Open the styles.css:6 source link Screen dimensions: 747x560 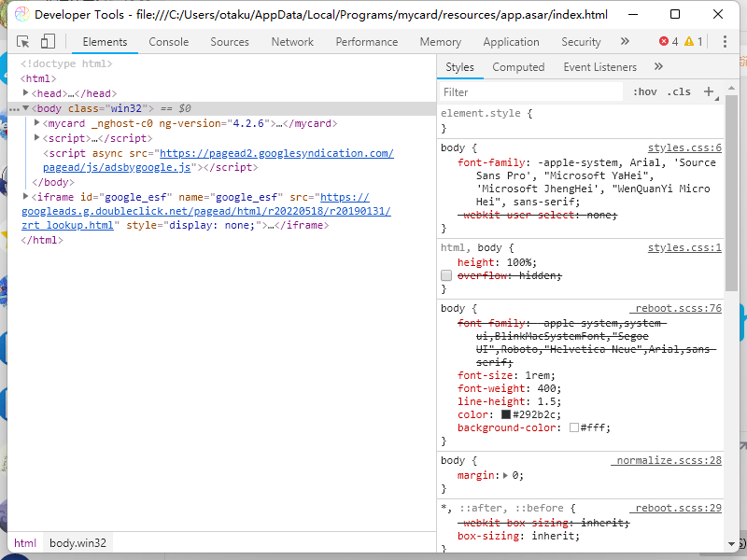[684, 148]
